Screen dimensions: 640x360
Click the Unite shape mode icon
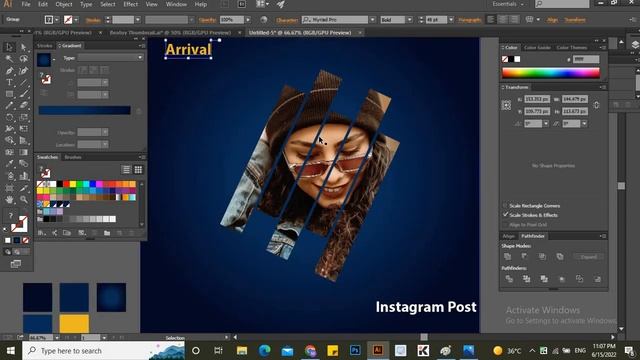(x=507, y=257)
